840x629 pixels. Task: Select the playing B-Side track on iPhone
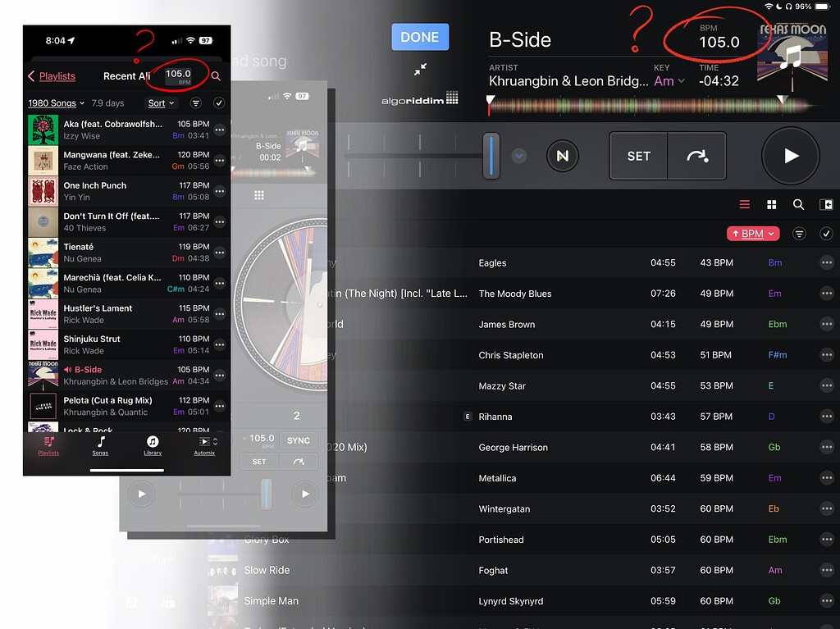pos(127,375)
